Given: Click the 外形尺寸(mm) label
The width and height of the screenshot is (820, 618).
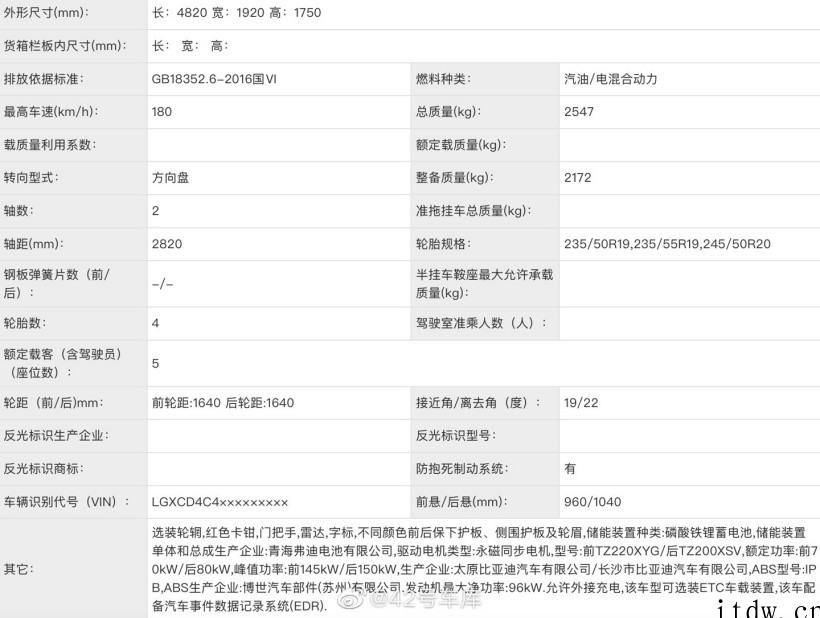Looking at the screenshot, I should 46,13.
